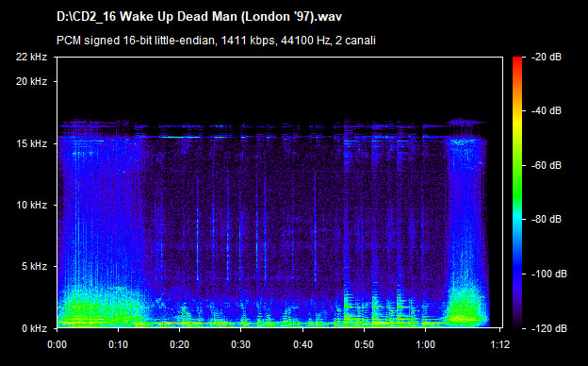Click the 0:50 time axis marker
This screenshot has height=366, width=588.
[x=364, y=344]
